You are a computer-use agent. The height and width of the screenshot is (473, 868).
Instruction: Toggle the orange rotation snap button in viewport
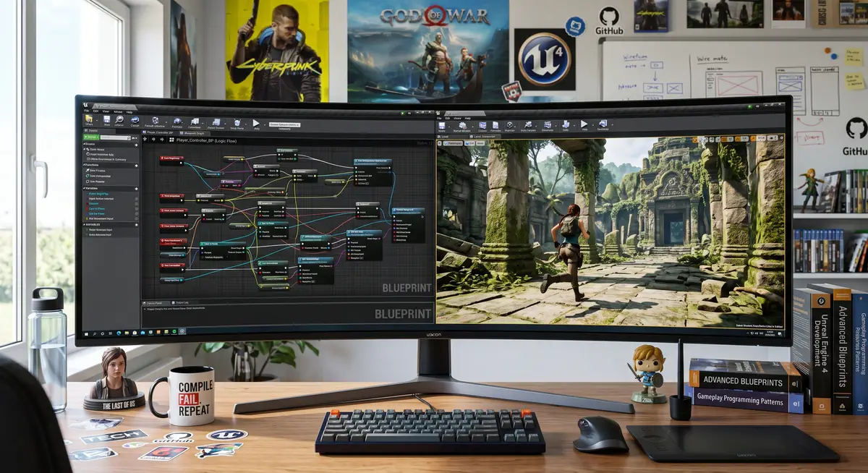click(x=738, y=139)
